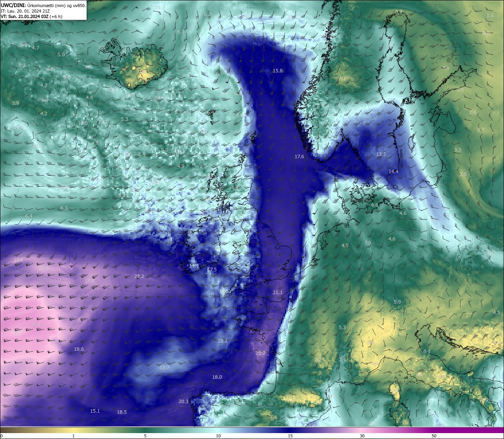Viewport: 504px width, 439px height.
Task: Click the 'VT: Sun. 21.01.2024 03Z (+6 h)' line
Action: click(x=31, y=17)
